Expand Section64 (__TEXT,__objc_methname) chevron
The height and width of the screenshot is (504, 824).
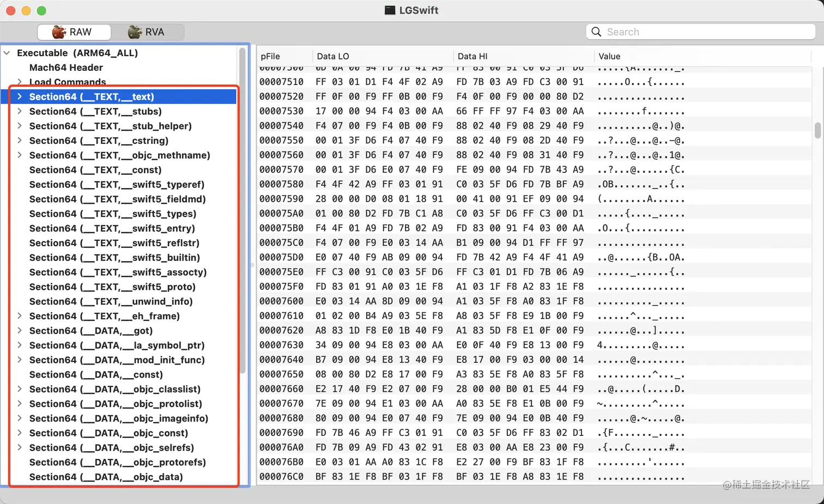click(x=20, y=155)
